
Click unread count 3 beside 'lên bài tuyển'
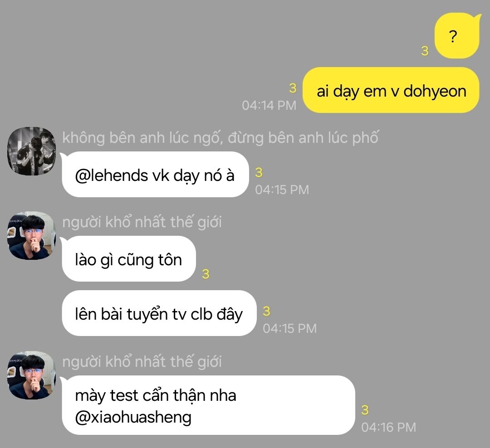pyautogui.click(x=266, y=311)
